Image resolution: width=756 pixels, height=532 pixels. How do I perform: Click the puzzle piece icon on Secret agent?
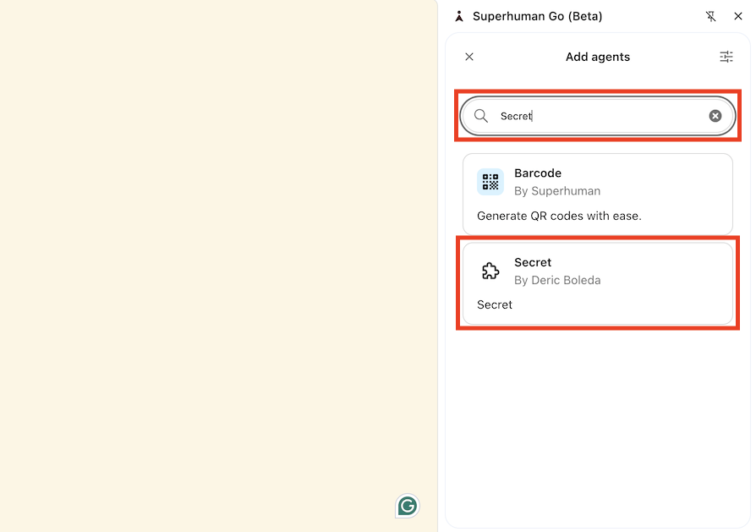tap(490, 271)
